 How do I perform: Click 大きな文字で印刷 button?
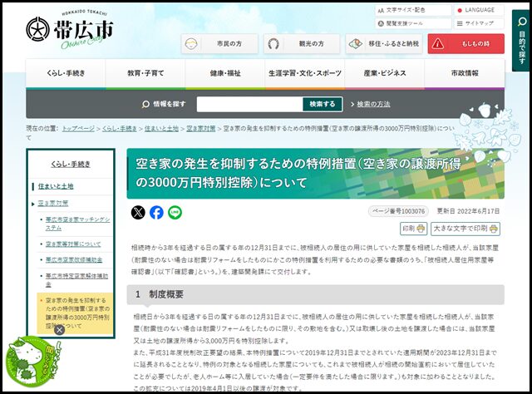(465, 229)
